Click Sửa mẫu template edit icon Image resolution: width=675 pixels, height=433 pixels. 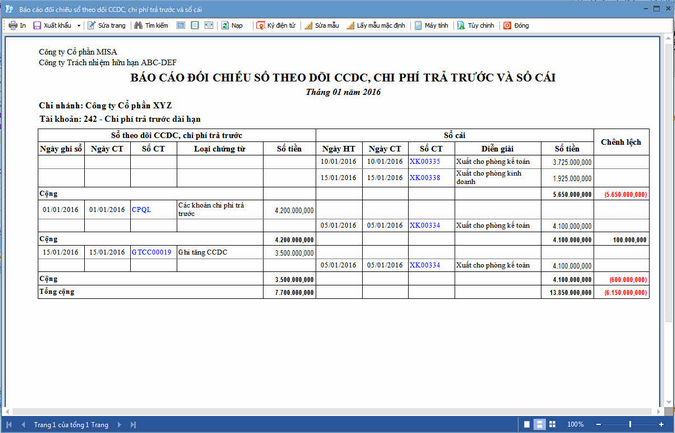click(308, 25)
